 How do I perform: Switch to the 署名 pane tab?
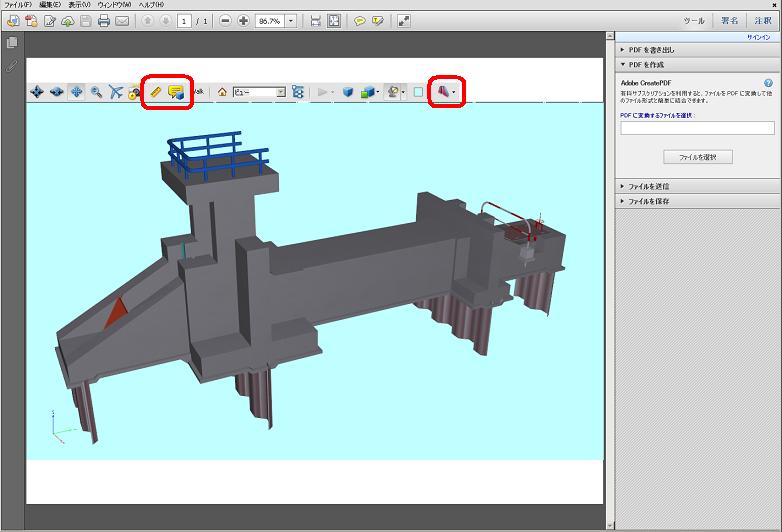730,21
